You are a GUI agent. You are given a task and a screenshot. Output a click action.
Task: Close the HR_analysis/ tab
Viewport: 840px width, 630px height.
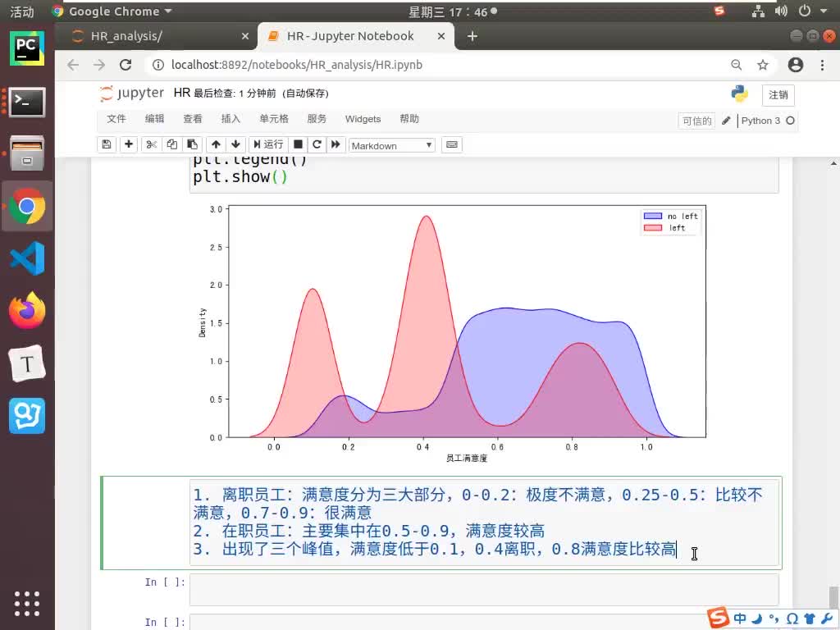(244, 36)
